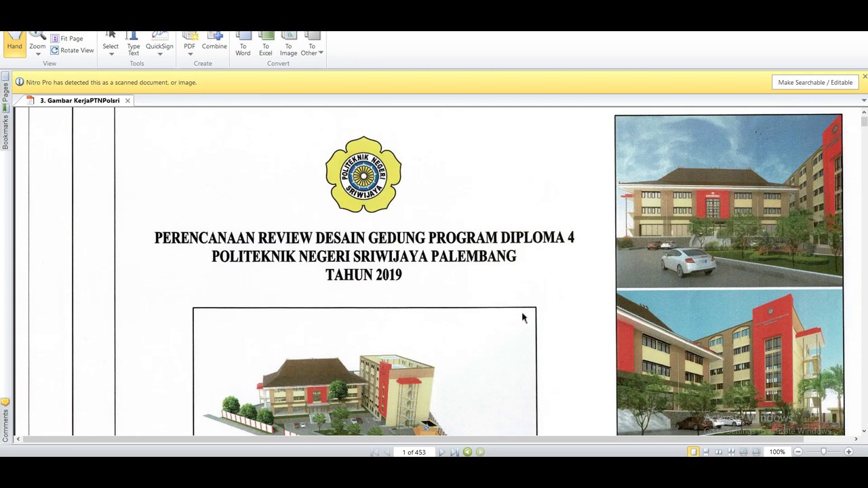Click zoom out minus button
This screenshot has width=868, height=488.
click(x=798, y=452)
